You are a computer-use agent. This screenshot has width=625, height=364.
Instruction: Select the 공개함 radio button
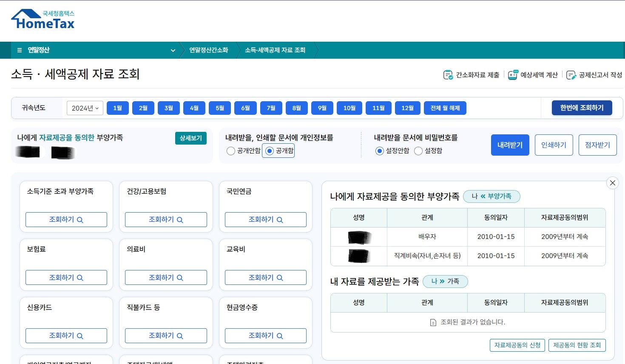[x=270, y=151]
